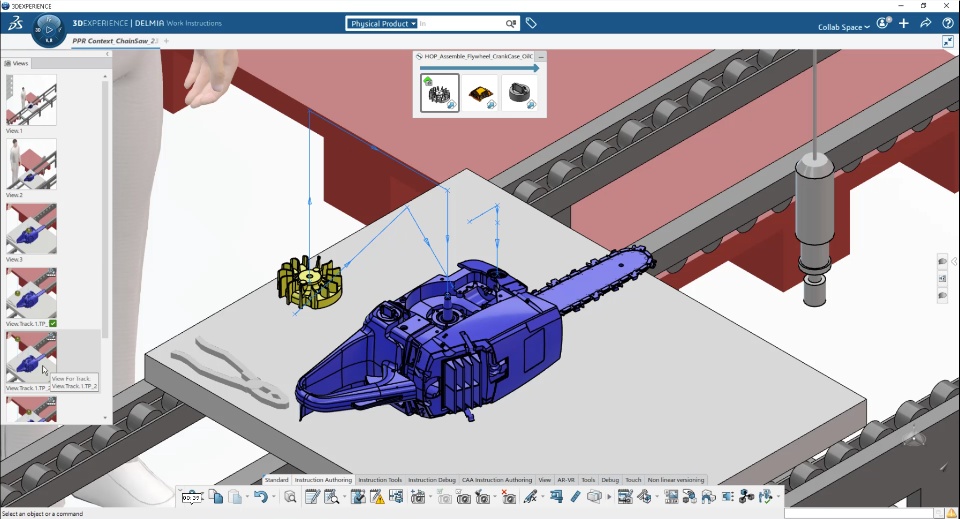The height and width of the screenshot is (519, 960).
Task: Click the plus Add icon in top bar
Action: tap(904, 23)
